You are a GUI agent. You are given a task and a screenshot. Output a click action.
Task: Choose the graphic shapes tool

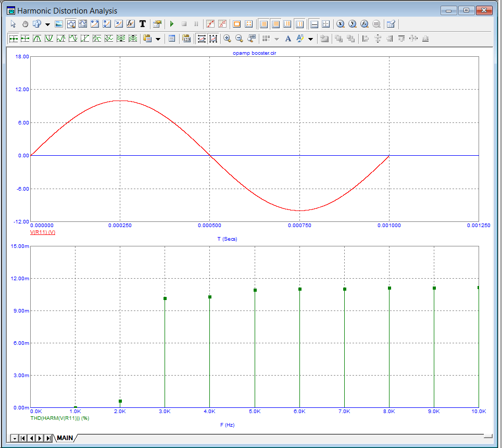tap(37, 24)
